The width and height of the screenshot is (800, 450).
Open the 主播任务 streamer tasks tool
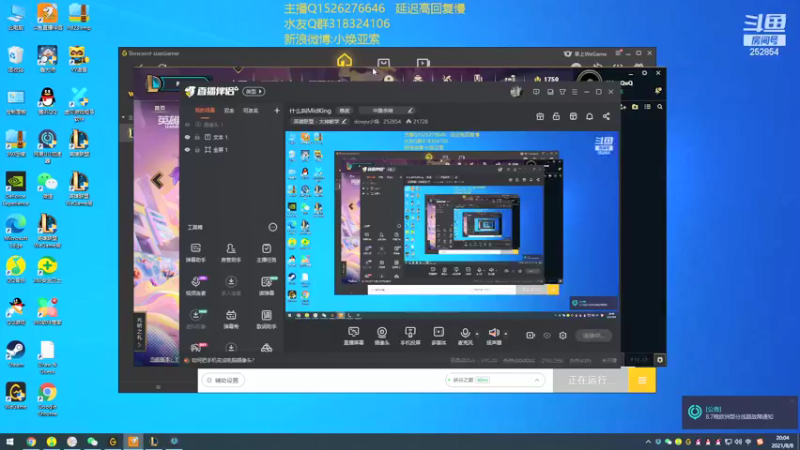point(266,253)
